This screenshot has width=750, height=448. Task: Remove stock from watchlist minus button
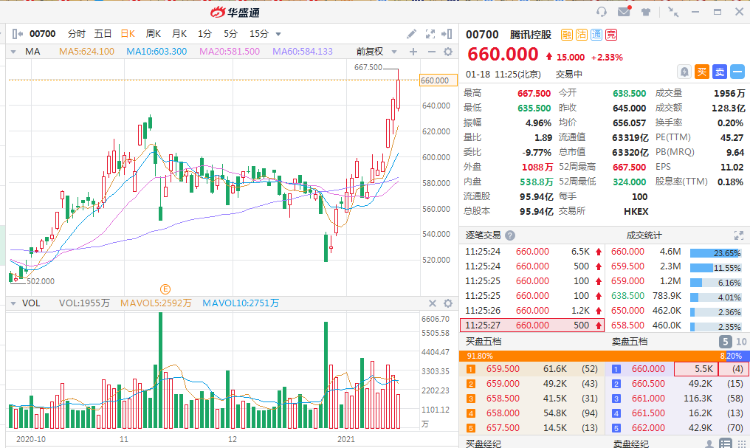coord(738,72)
